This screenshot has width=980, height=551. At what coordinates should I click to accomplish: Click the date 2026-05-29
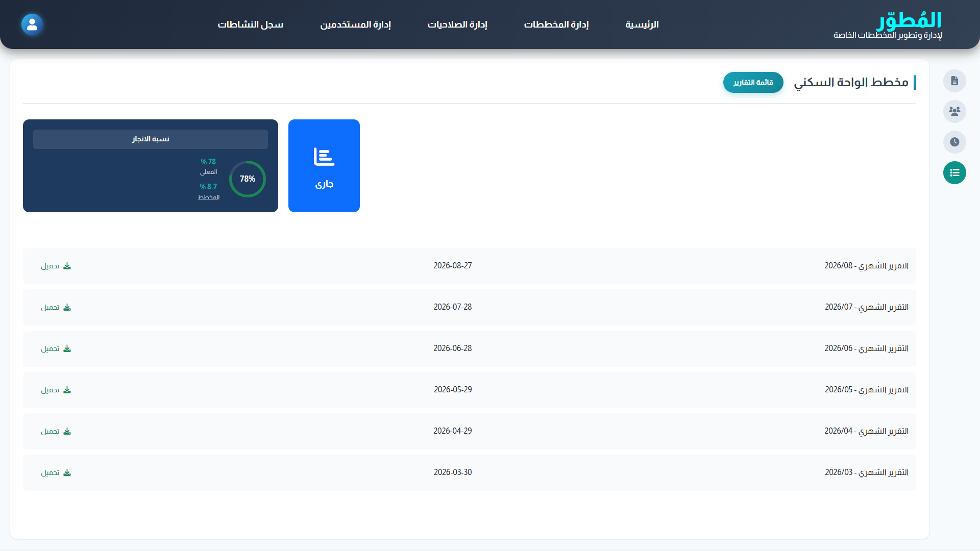[x=453, y=390]
